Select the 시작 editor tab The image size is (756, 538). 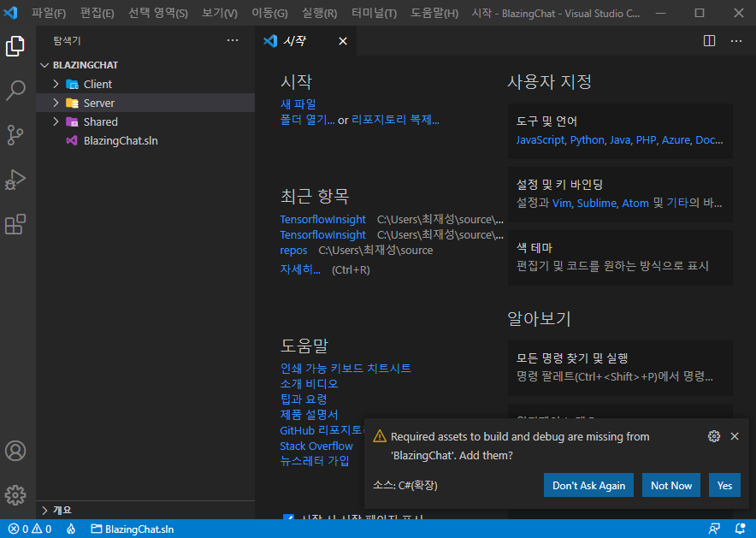(x=305, y=41)
